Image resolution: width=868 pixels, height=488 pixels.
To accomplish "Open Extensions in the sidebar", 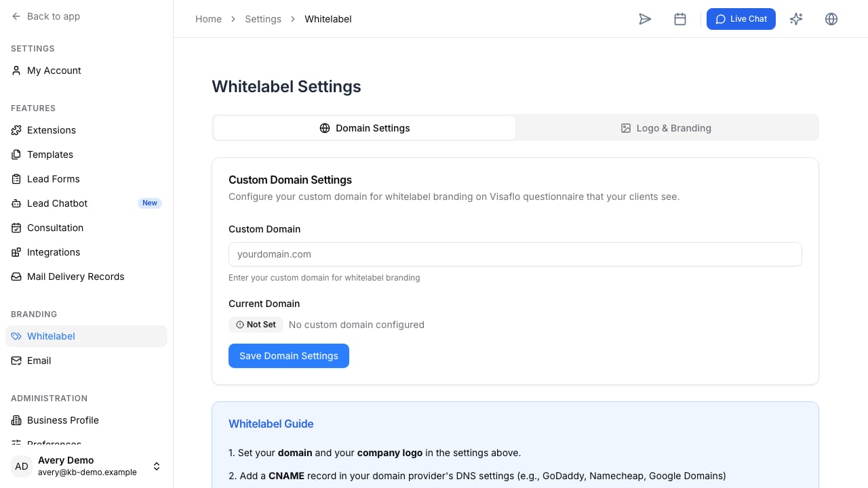I will (x=86, y=130).
